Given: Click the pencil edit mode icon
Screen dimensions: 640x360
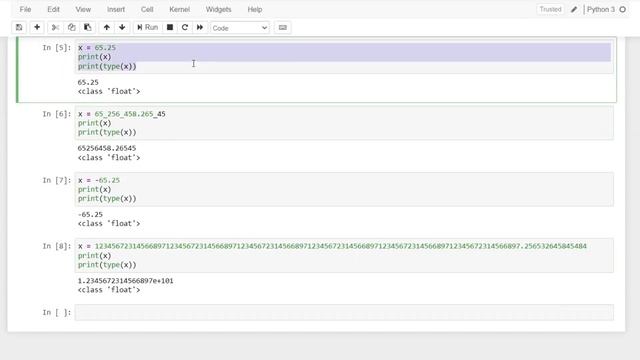Looking at the screenshot, I should (x=574, y=9).
